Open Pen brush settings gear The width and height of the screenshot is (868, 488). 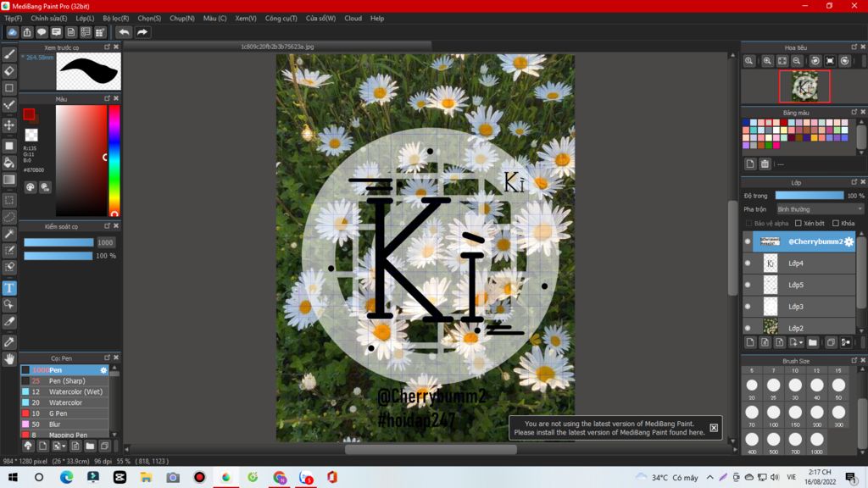click(x=103, y=370)
